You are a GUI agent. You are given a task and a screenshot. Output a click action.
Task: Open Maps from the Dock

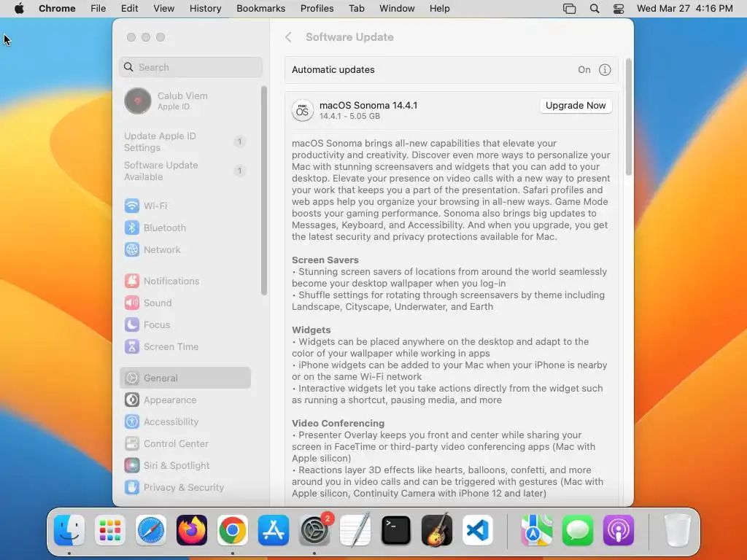[537, 530]
